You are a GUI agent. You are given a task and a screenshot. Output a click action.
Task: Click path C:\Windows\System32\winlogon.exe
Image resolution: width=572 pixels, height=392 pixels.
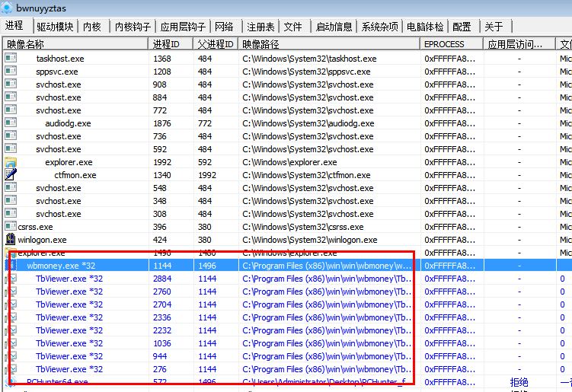tap(310, 240)
